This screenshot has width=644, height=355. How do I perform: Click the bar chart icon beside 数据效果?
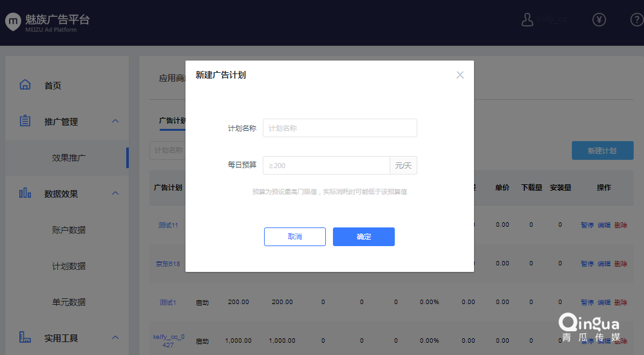tap(25, 193)
